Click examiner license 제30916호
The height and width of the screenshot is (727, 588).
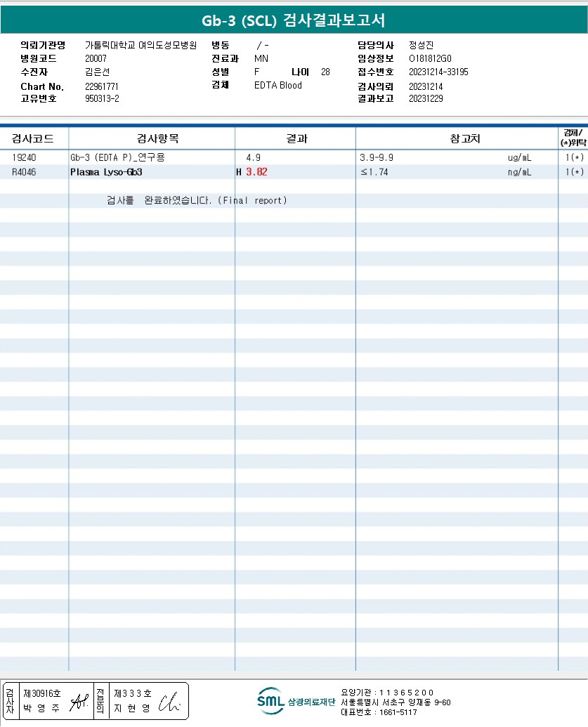pyautogui.click(x=42, y=693)
